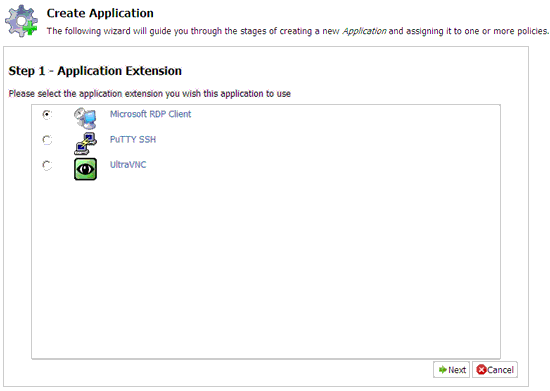Click the Create Application gear icon
The image size is (550, 391).
click(x=21, y=21)
